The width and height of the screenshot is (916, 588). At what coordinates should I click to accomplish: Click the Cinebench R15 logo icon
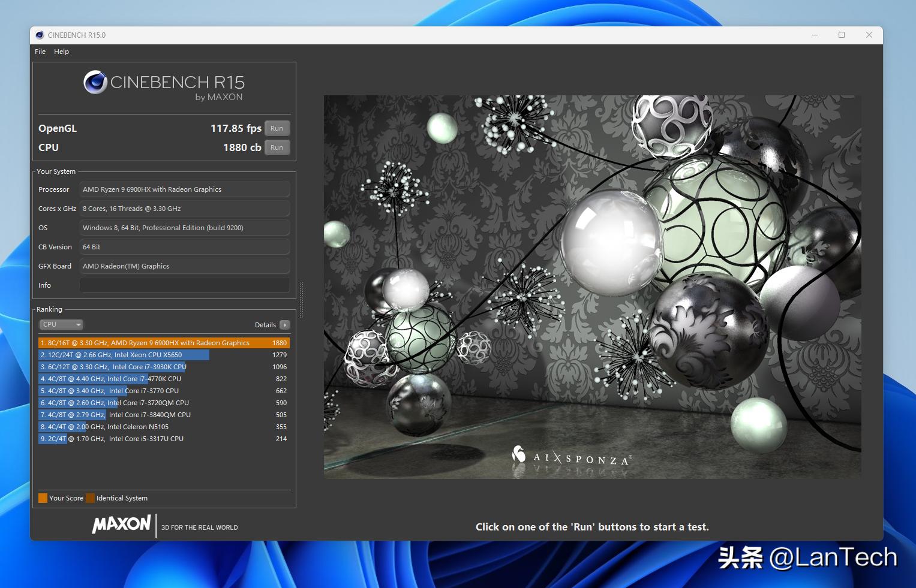click(95, 82)
